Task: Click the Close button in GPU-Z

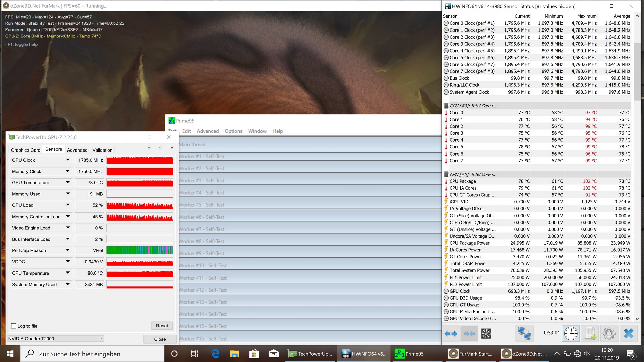Action: [x=160, y=339]
